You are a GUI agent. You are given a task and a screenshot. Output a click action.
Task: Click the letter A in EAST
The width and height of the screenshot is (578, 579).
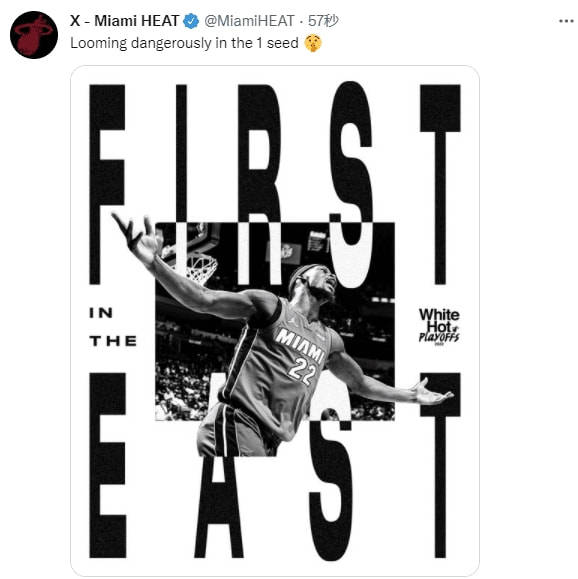[x=219, y=506]
